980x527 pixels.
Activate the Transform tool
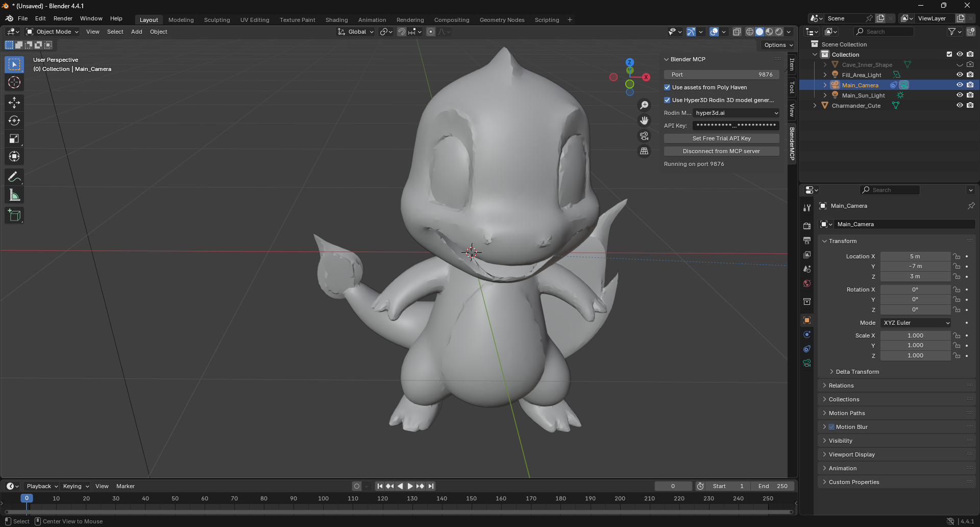(x=14, y=156)
